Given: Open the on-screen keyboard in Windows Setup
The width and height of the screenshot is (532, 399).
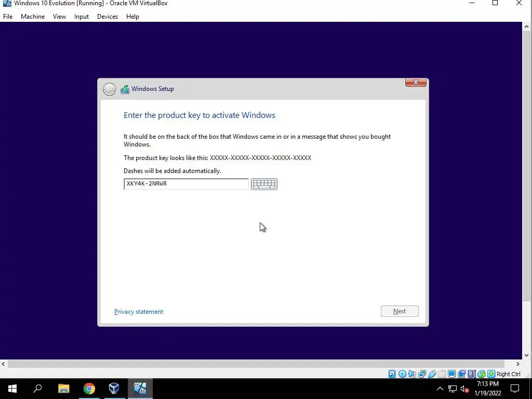Looking at the screenshot, I should coord(264,184).
